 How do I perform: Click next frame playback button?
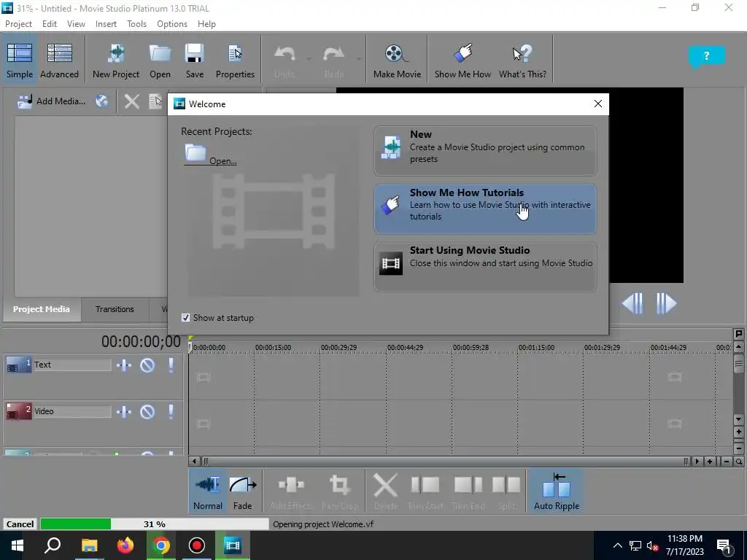click(665, 303)
